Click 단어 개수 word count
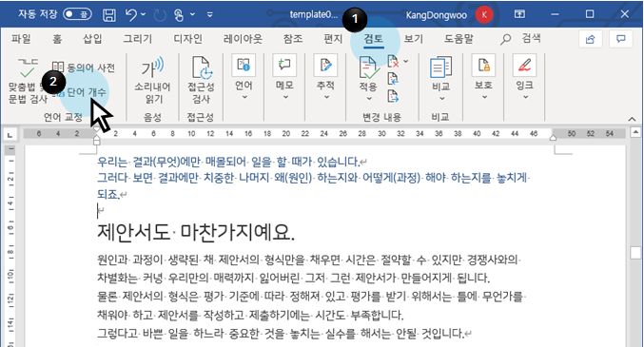 (x=81, y=92)
